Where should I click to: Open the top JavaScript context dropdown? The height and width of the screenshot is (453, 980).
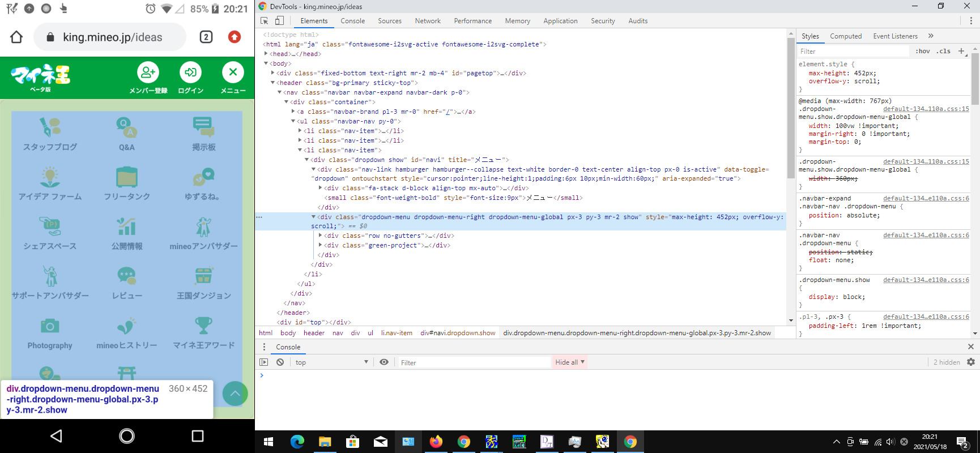coord(331,362)
